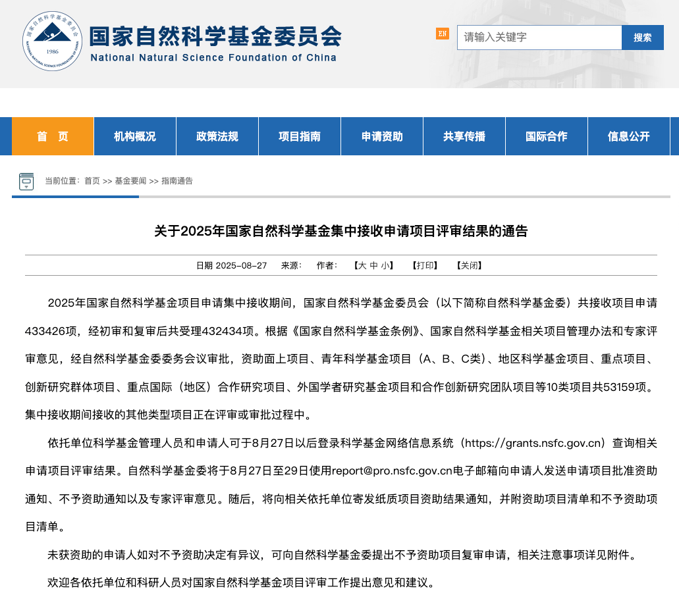Click the date text 2025-08-27
Screen dimensions: 679x616
[x=241, y=266]
